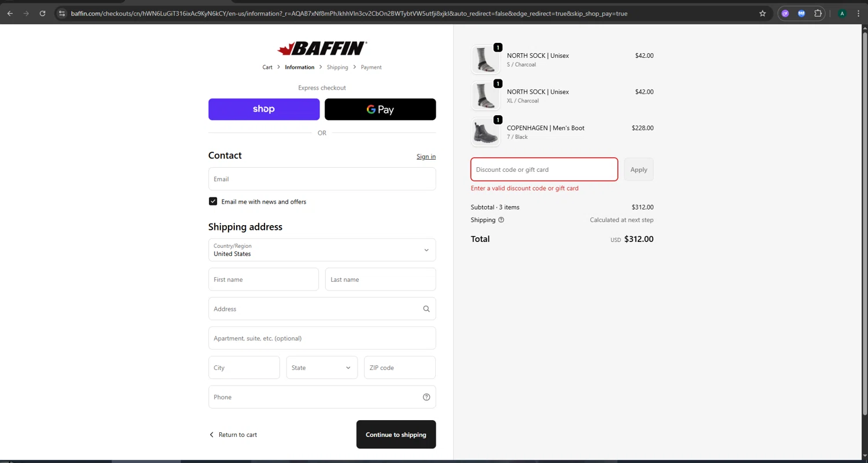The height and width of the screenshot is (463, 868).
Task: Click the Contact heading
Action: (225, 156)
